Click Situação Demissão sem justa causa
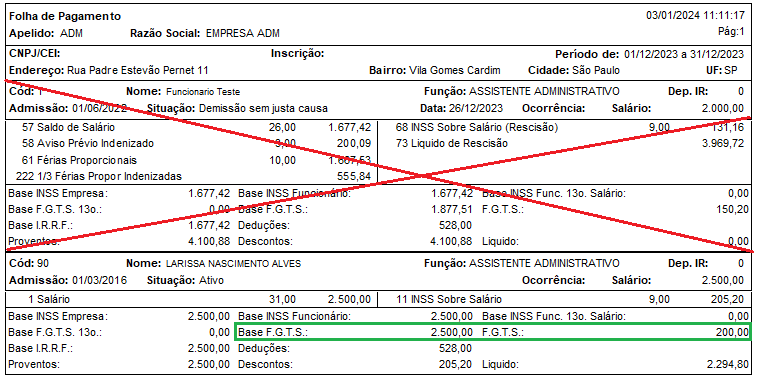Screen dimensions: 757x379 (238, 108)
